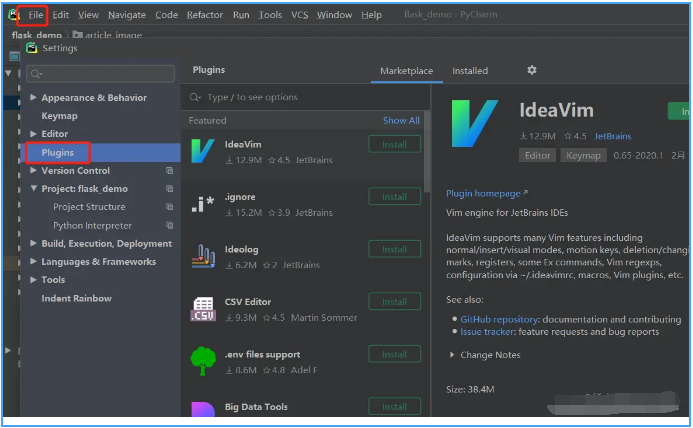Install the IdeaVim plugin from list
693x428 pixels.
point(394,145)
